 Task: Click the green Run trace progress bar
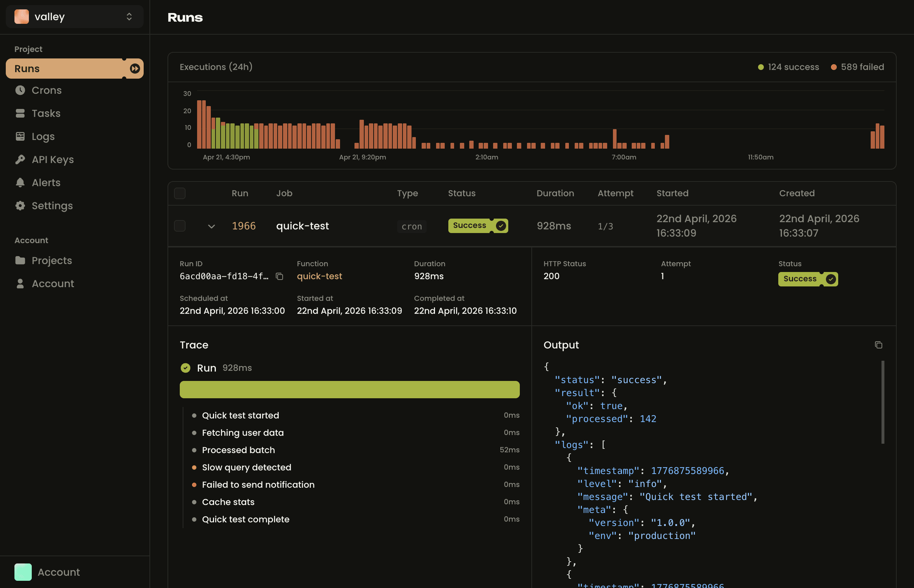click(x=349, y=390)
